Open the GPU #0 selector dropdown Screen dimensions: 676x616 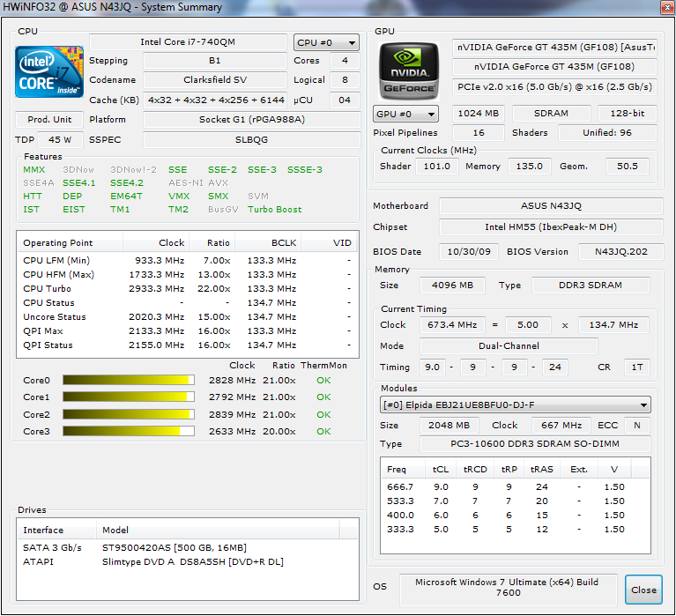(405, 115)
